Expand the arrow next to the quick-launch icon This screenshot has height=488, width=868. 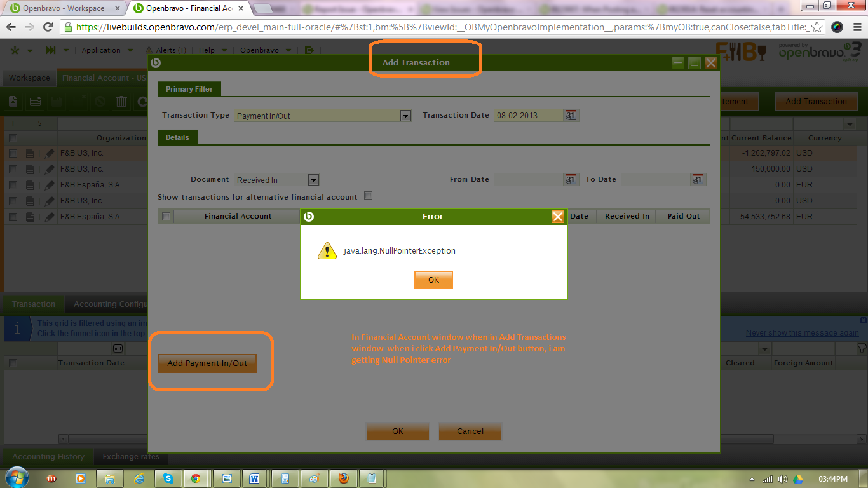pyautogui.click(x=66, y=50)
